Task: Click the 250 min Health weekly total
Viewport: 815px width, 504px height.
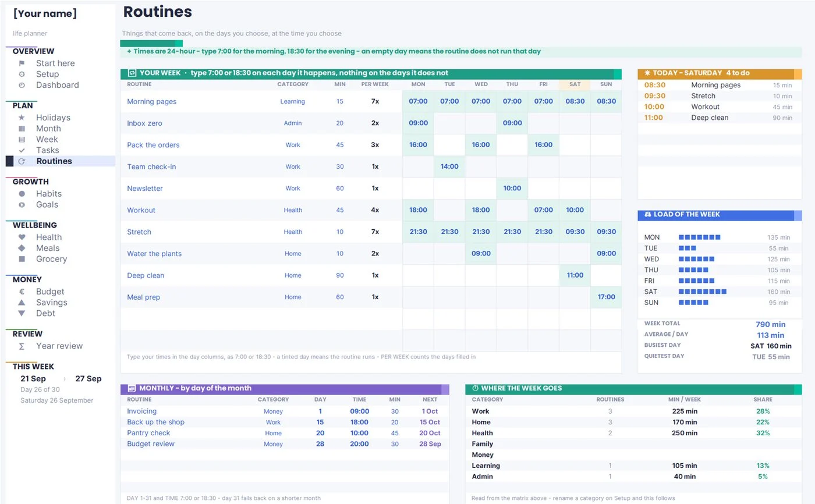Action: pyautogui.click(x=683, y=433)
